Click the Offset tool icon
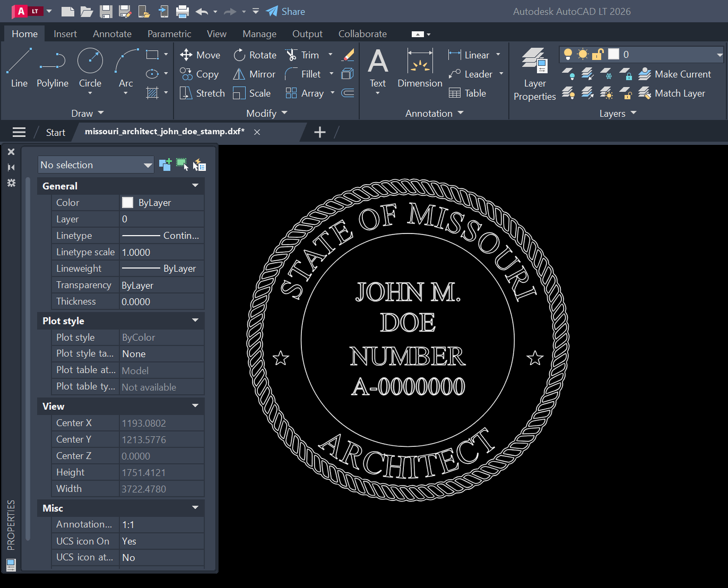The width and height of the screenshot is (728, 588). (x=348, y=93)
